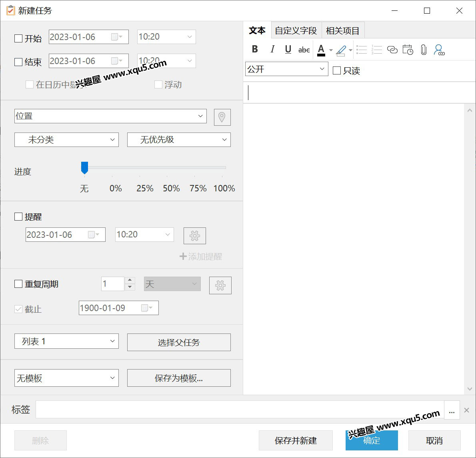Expand the end time dropdown
This screenshot has height=458, width=476.
pos(190,61)
